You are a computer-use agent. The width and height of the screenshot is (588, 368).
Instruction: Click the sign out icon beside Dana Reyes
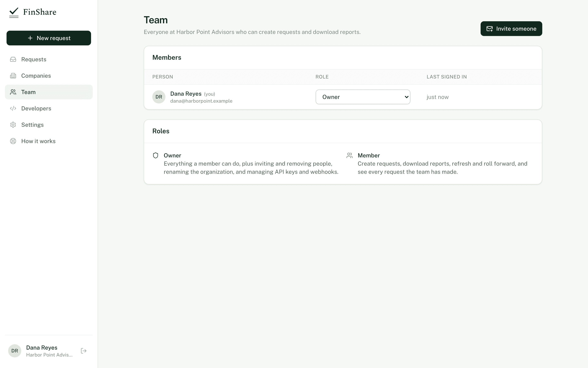pyautogui.click(x=84, y=351)
